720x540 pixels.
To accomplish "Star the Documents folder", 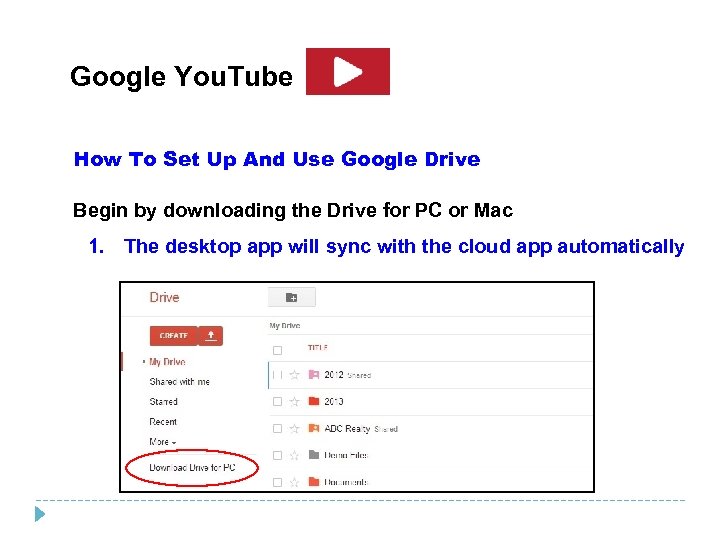I will (x=294, y=482).
